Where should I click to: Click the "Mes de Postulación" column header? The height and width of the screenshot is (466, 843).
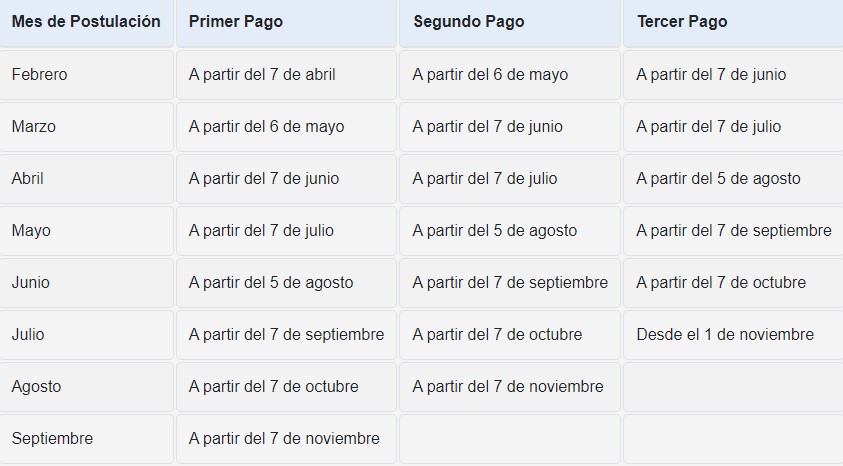click(86, 22)
